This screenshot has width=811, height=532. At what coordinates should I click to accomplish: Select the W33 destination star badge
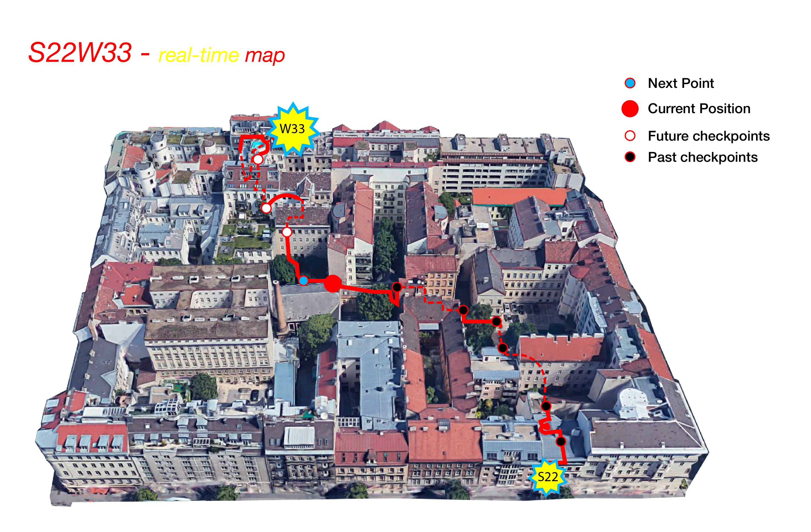pos(292,129)
